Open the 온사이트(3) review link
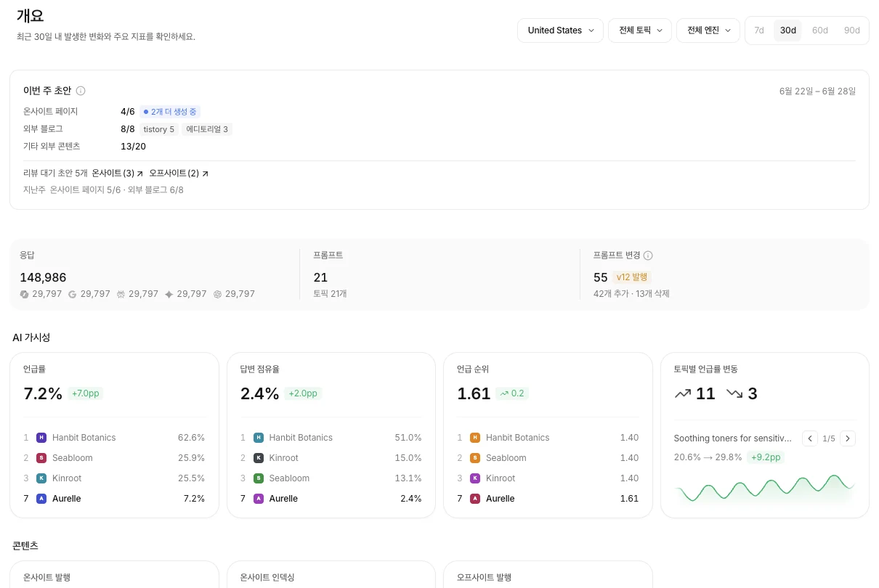 (118, 173)
